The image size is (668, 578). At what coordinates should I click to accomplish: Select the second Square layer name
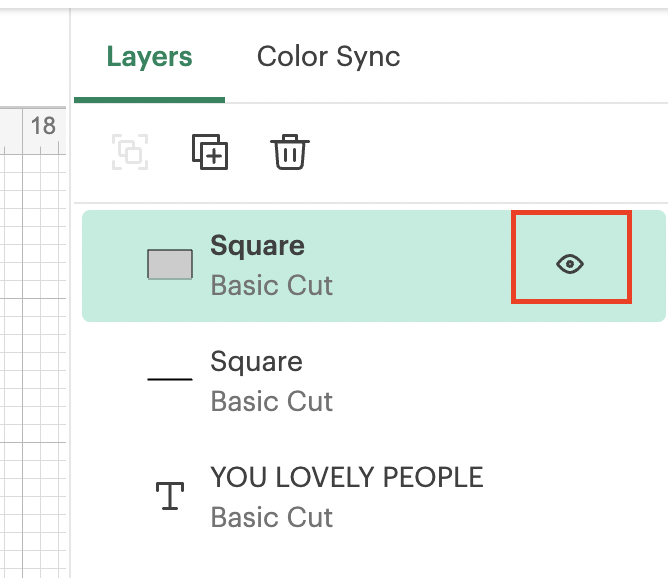256,362
